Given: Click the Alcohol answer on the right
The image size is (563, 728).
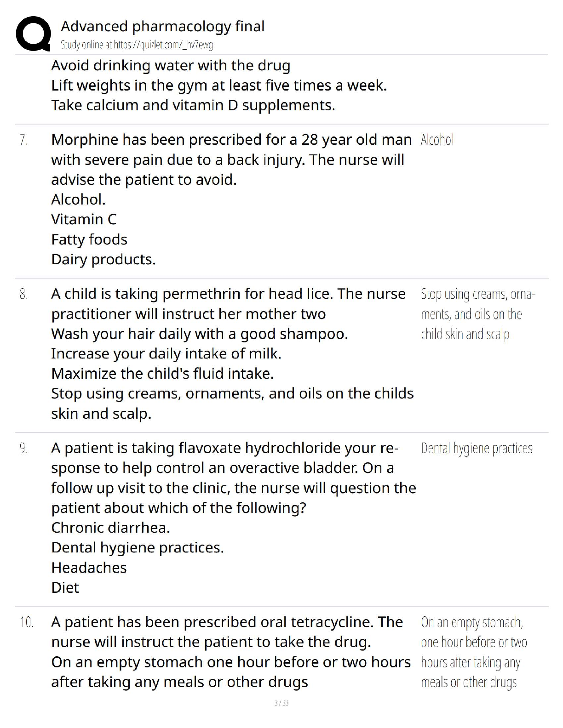Looking at the screenshot, I should (x=437, y=140).
